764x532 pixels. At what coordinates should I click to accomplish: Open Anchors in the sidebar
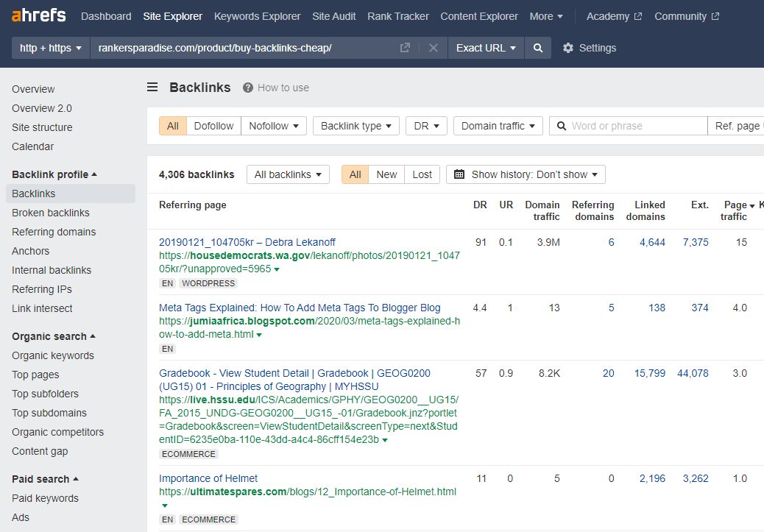click(31, 251)
